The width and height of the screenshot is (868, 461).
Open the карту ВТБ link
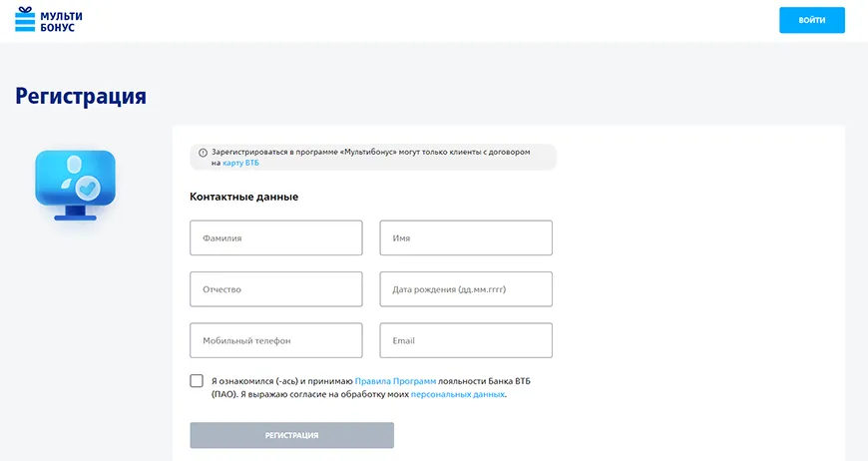[x=240, y=163]
